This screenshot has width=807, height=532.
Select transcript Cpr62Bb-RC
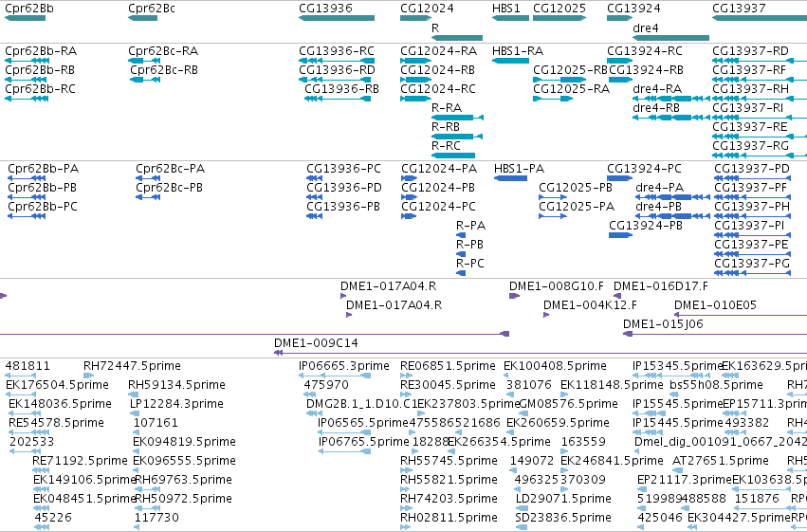(40, 89)
